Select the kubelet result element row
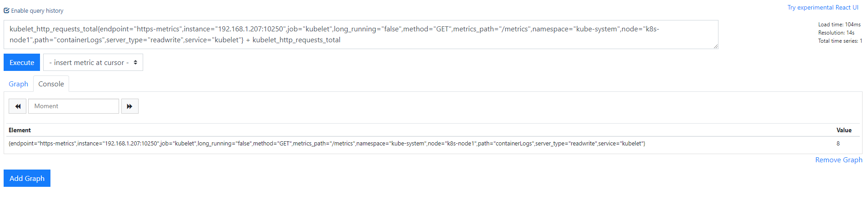Screen dimensions: 868x200 (327, 144)
